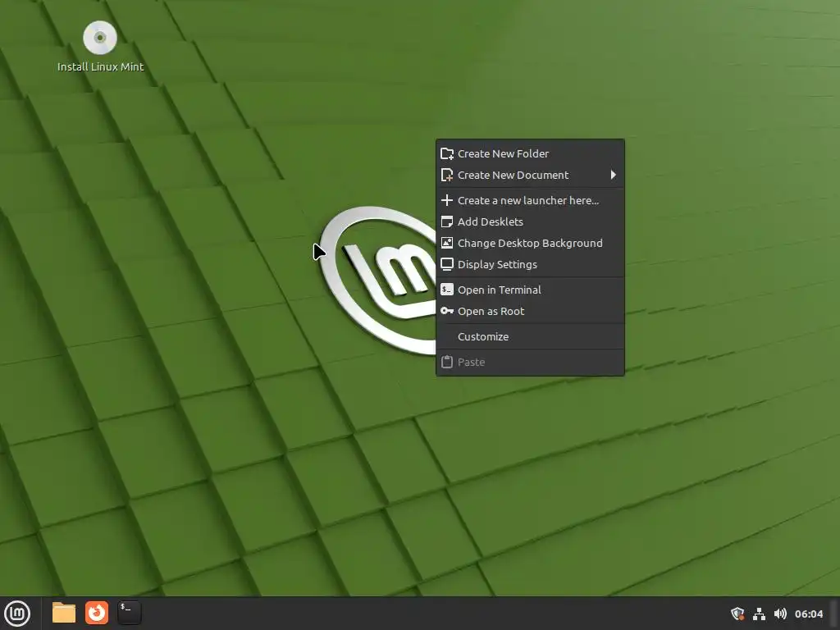Open the network connections tray icon
The image size is (840, 630).
[x=759, y=614]
